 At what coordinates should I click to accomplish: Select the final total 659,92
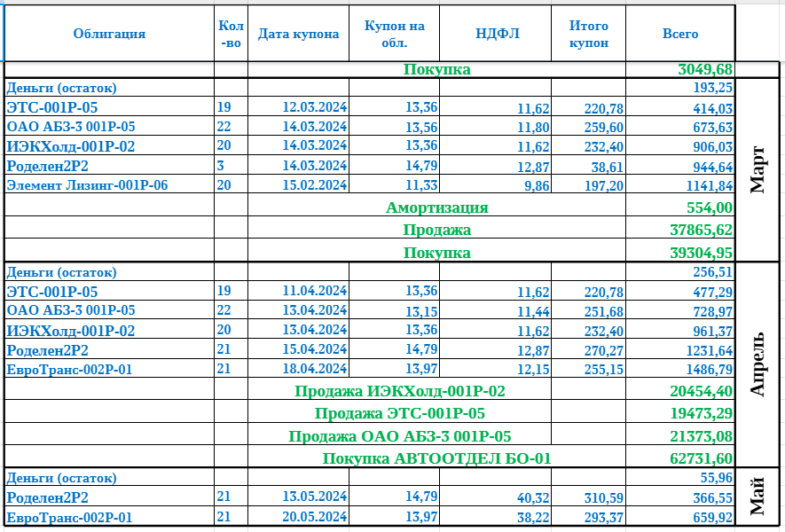[x=713, y=518]
